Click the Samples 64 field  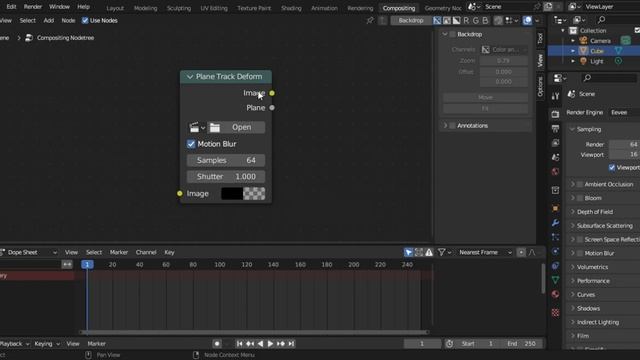pos(226,160)
